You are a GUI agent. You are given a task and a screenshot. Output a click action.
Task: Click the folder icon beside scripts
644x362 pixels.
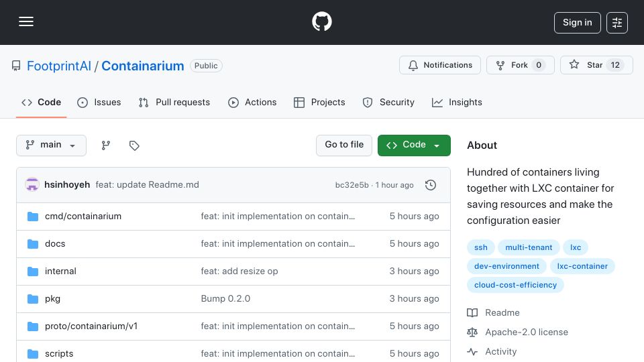pyautogui.click(x=33, y=354)
